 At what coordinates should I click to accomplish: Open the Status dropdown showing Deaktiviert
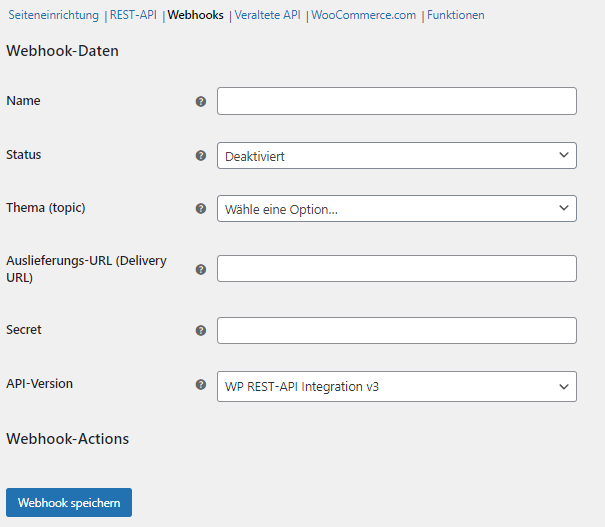(x=397, y=155)
